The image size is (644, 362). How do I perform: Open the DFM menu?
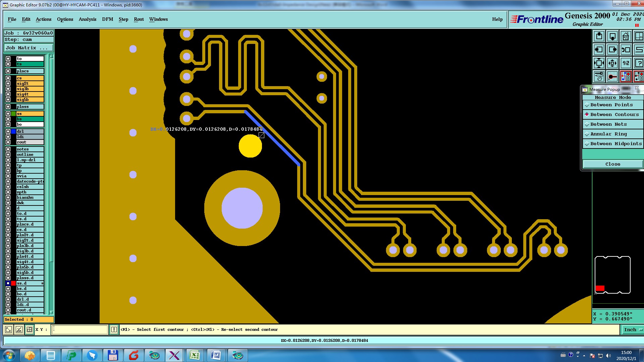(107, 19)
